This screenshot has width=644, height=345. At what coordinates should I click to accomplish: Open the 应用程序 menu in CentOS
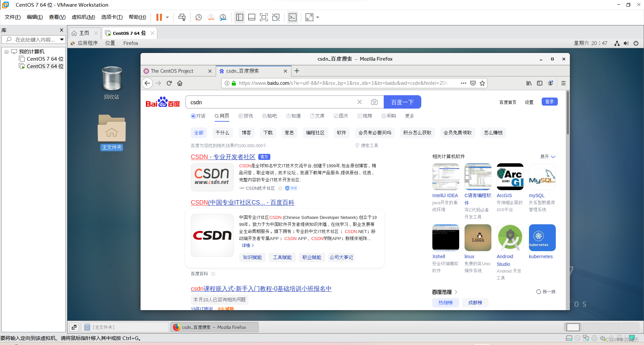(x=84, y=43)
